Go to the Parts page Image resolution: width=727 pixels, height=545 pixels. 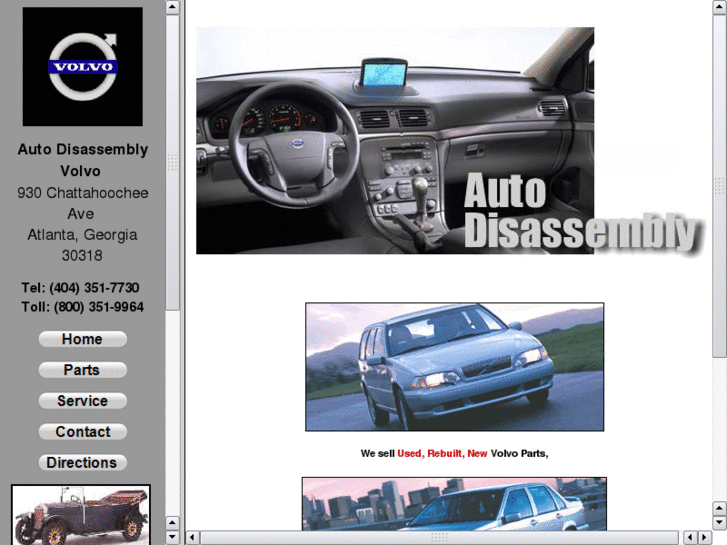pyautogui.click(x=83, y=370)
